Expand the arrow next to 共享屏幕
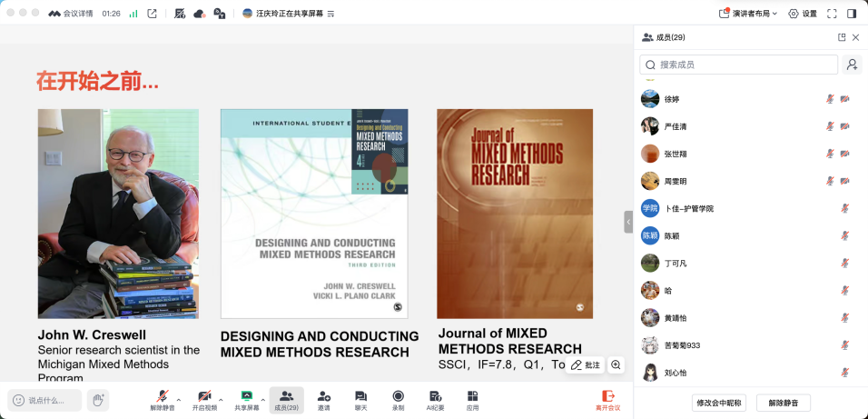The image size is (868, 419). coord(263,399)
